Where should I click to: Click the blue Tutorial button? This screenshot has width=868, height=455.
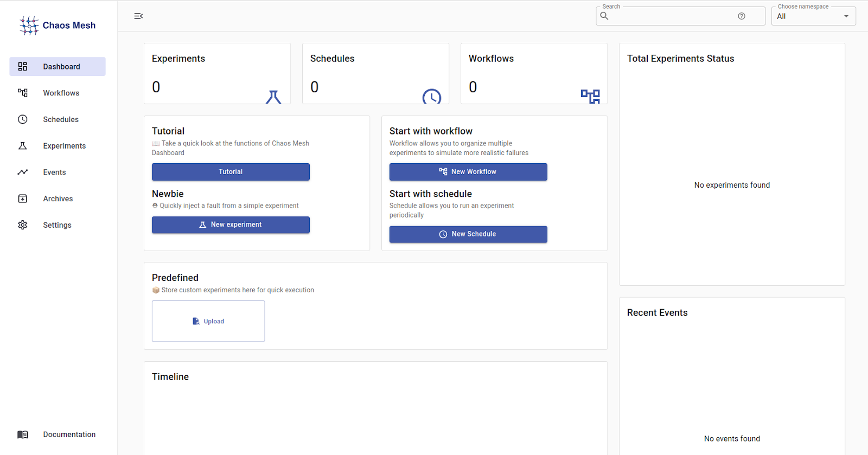pos(231,172)
